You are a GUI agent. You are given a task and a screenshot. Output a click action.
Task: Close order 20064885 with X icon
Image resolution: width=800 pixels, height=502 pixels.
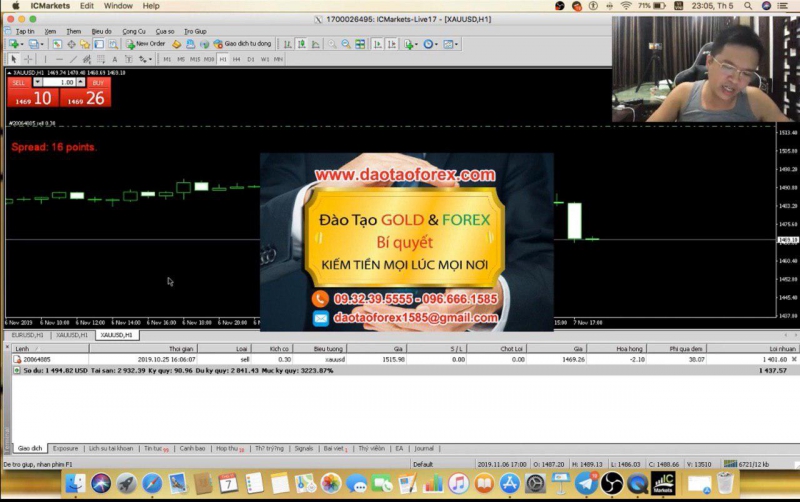(x=794, y=359)
